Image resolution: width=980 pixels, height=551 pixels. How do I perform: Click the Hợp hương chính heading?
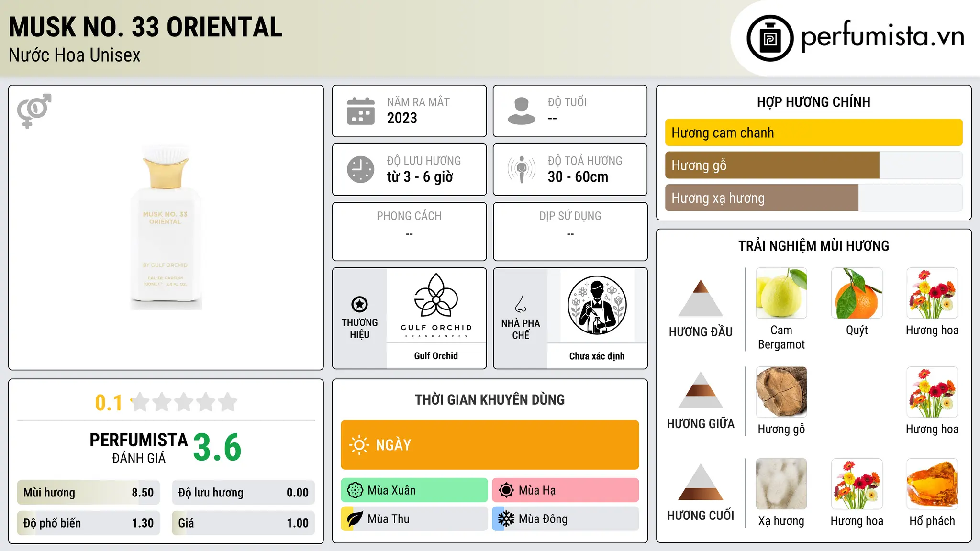tap(813, 102)
